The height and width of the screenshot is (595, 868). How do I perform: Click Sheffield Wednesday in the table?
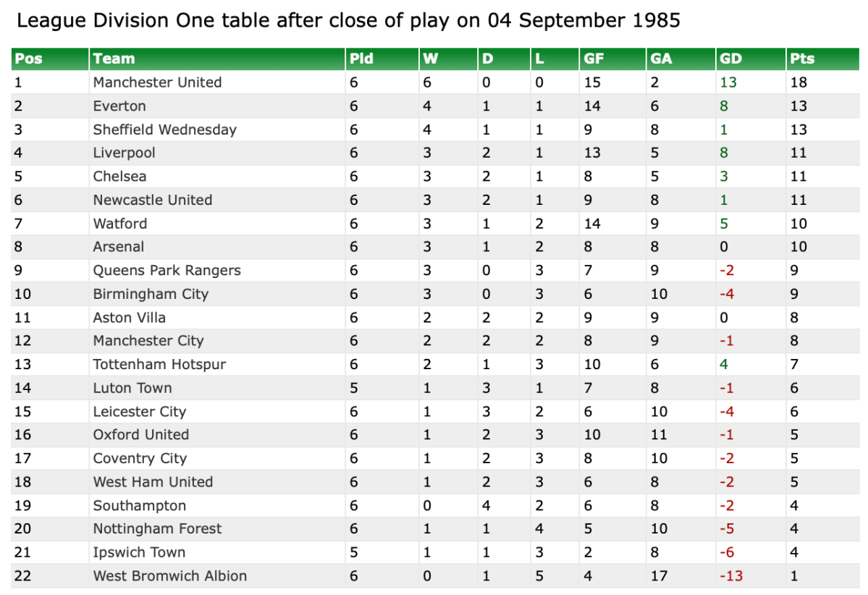click(x=164, y=130)
